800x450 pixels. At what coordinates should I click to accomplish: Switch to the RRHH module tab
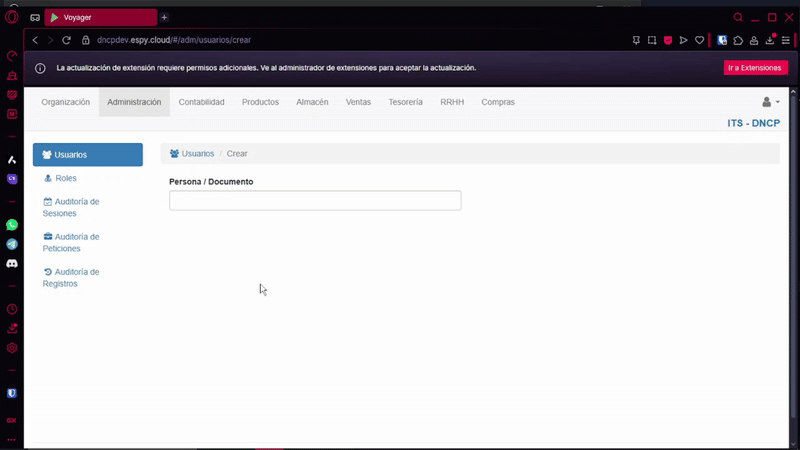(452, 102)
